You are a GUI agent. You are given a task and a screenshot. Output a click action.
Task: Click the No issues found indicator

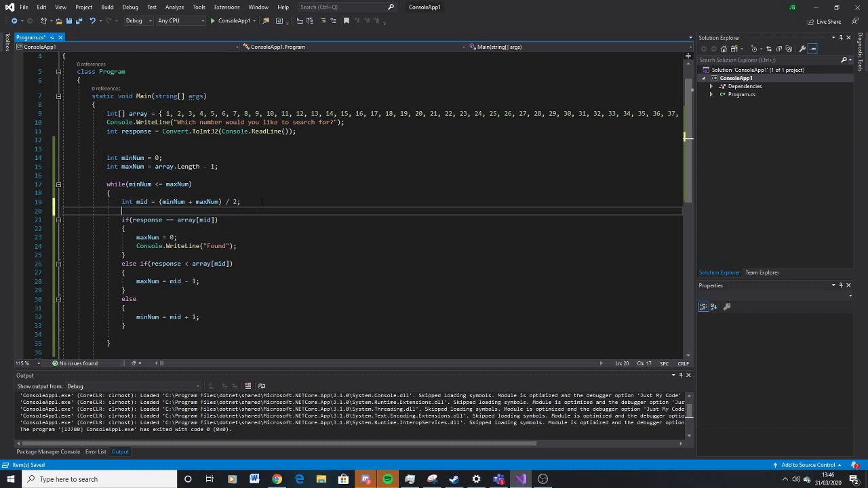(x=75, y=363)
